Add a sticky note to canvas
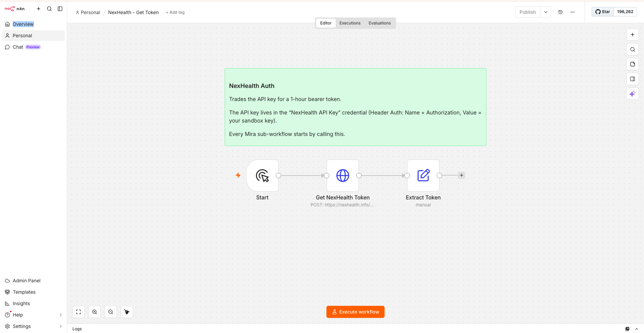This screenshot has height=333, width=644. (x=633, y=64)
